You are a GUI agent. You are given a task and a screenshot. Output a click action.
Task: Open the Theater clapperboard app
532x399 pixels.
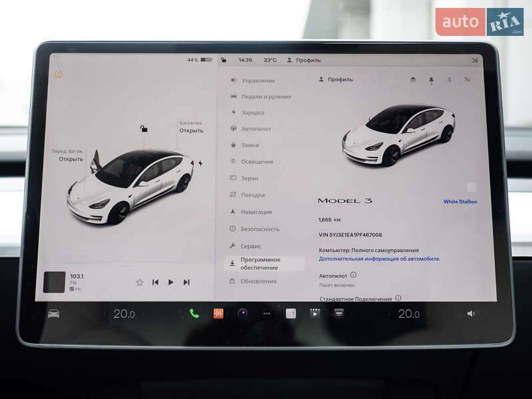(315, 314)
